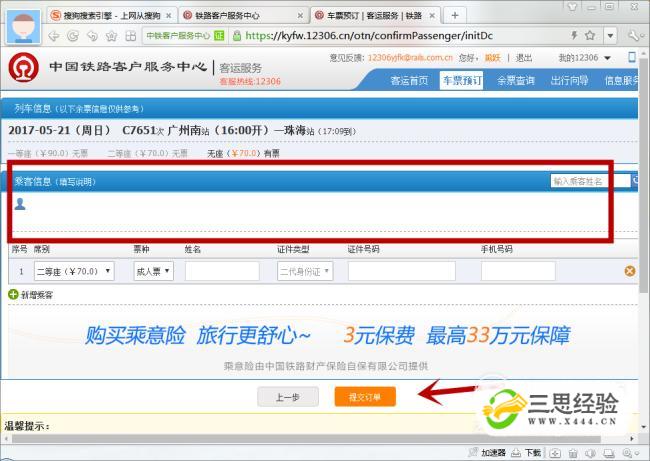Expand the seat class 二等座 dropdown
The width and height of the screenshot is (650, 461).
(x=75, y=271)
